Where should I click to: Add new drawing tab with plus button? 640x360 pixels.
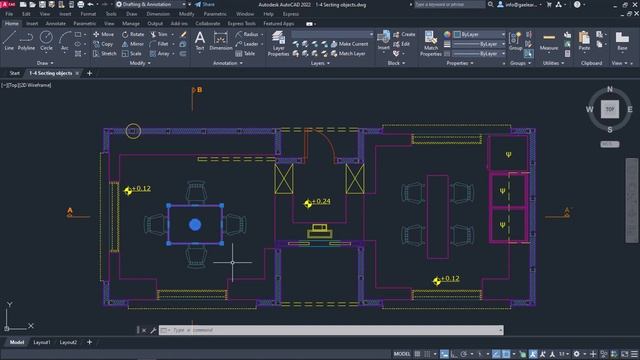pyautogui.click(x=89, y=73)
